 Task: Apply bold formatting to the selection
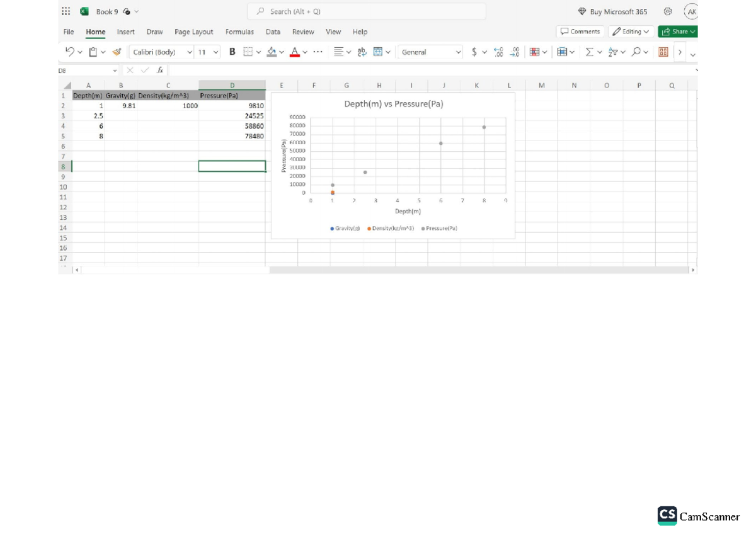tap(231, 52)
